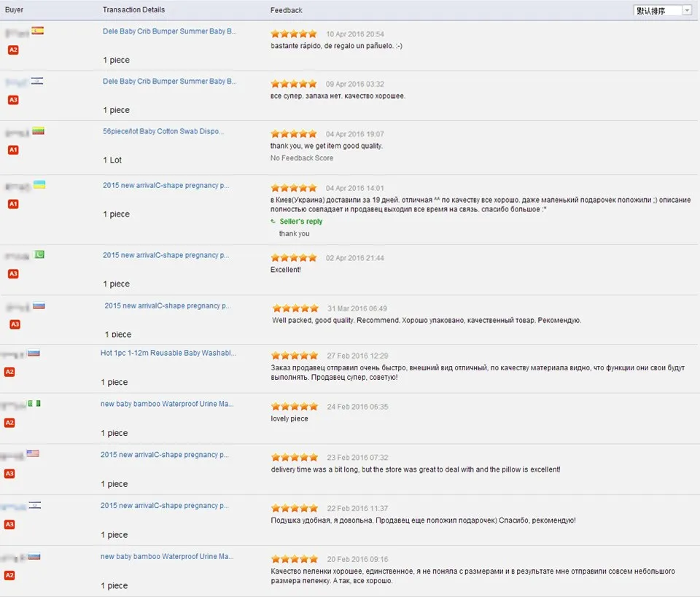Open Hot 1pc 1-12m Reusable Baby Washable link

168,353
